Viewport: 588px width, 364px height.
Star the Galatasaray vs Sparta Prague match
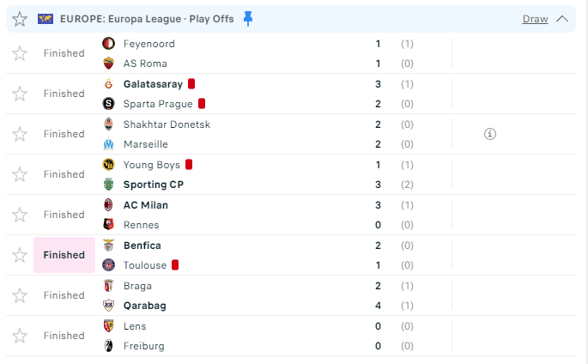[x=20, y=94]
